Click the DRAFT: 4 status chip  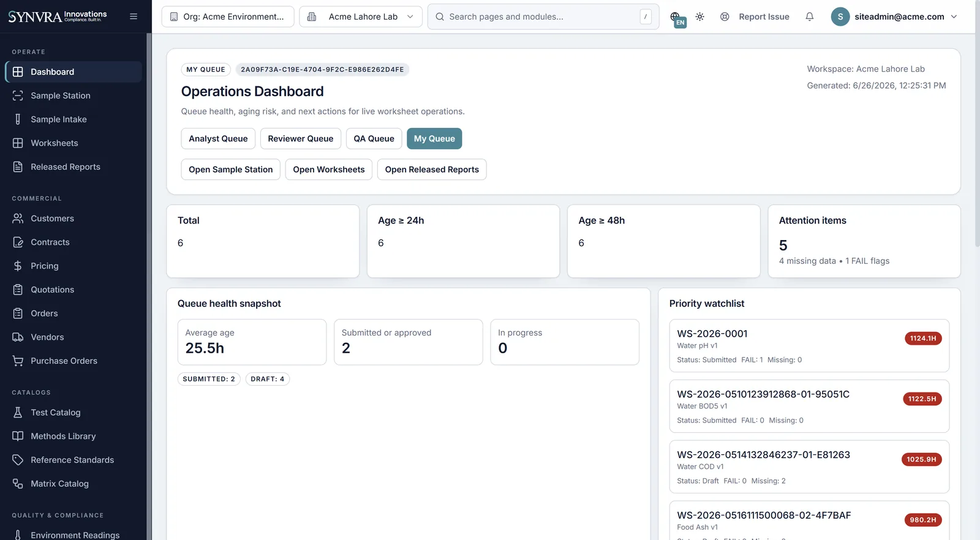pyautogui.click(x=268, y=379)
